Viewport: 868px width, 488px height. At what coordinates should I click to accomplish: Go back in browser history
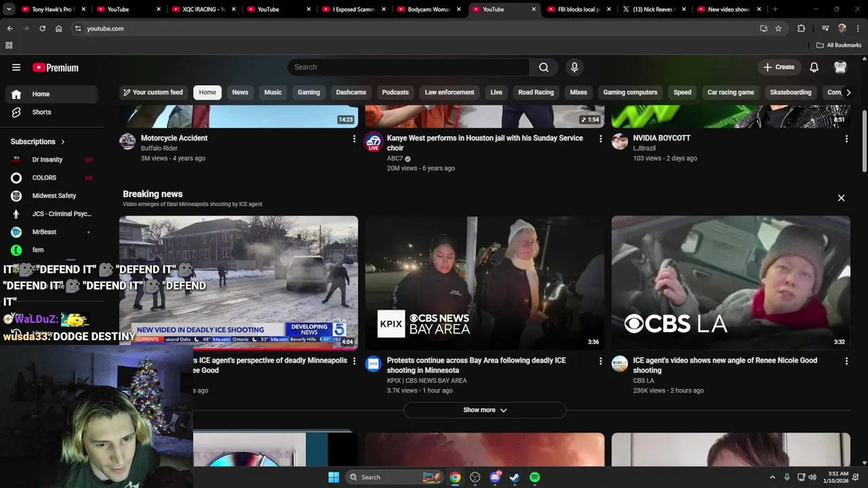click(x=9, y=28)
